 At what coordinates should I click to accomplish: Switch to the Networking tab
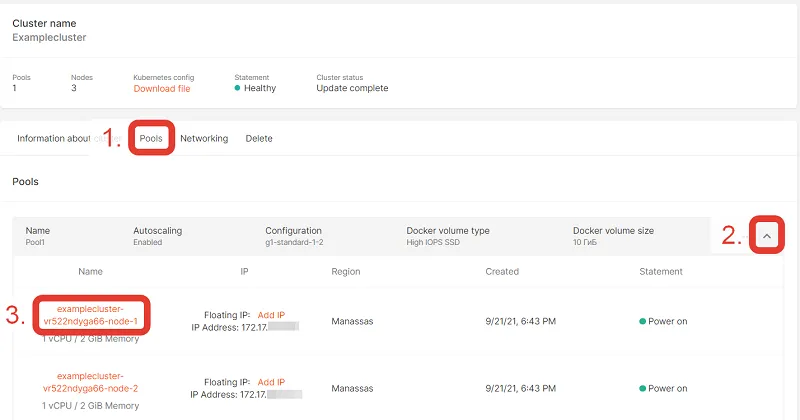coord(204,138)
